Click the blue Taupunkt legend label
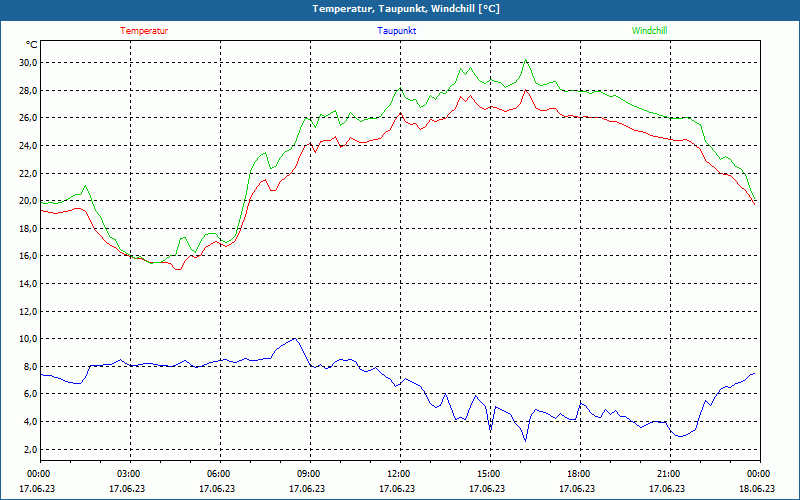The width and height of the screenshot is (800, 500). click(x=397, y=31)
